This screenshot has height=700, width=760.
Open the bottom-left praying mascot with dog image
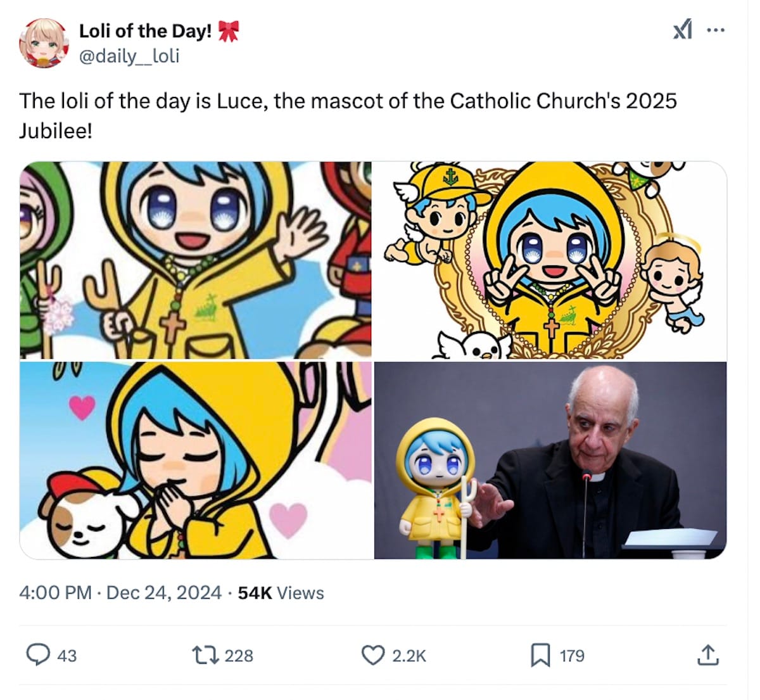click(196, 461)
